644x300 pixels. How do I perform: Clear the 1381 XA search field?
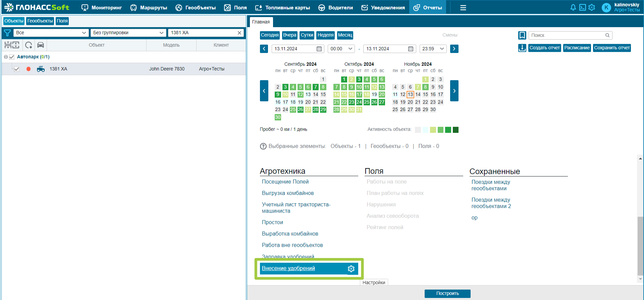coord(239,33)
